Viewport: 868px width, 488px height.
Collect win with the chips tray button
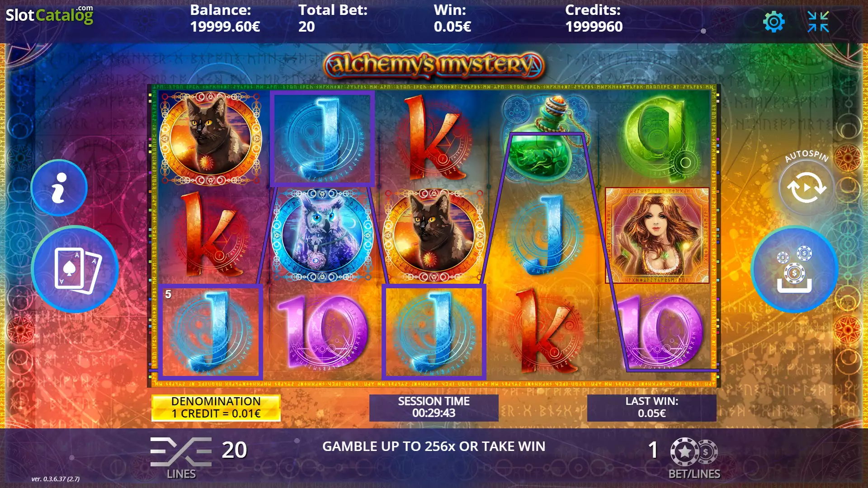coord(794,269)
